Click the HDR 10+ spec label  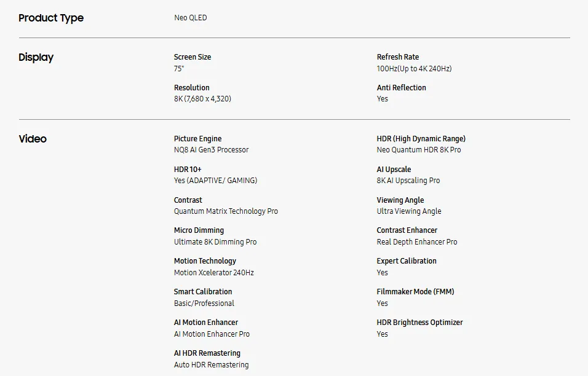(x=188, y=170)
